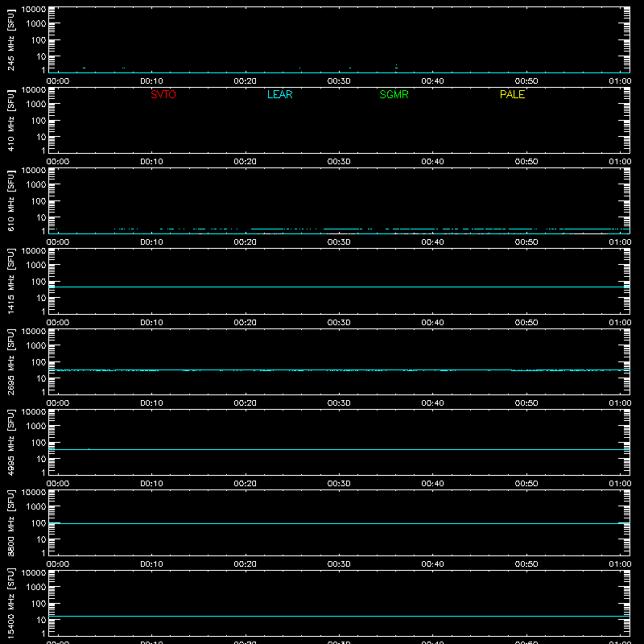Select the 8800 MHz [SFU] axis title
This screenshot has height=644, width=644.
pyautogui.click(x=10, y=523)
